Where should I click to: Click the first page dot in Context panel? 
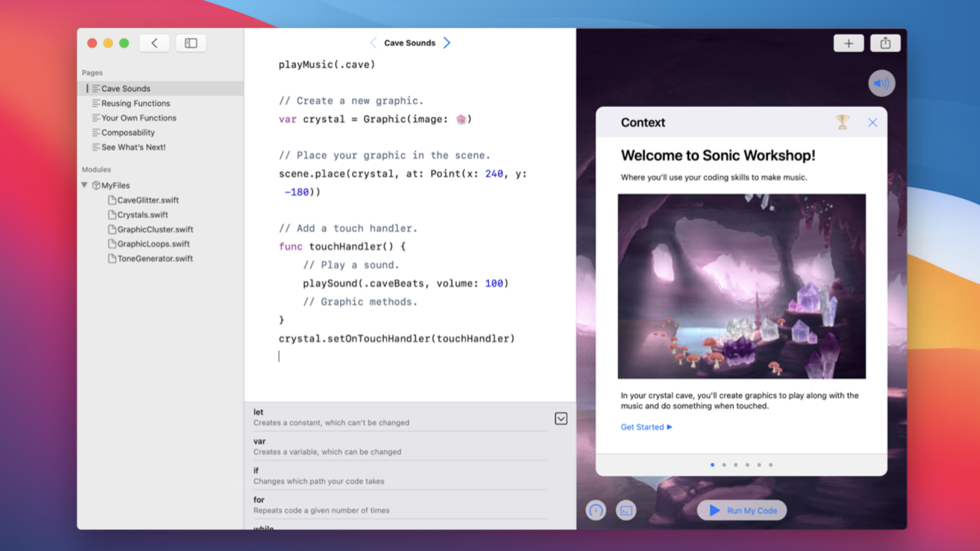[x=712, y=465]
